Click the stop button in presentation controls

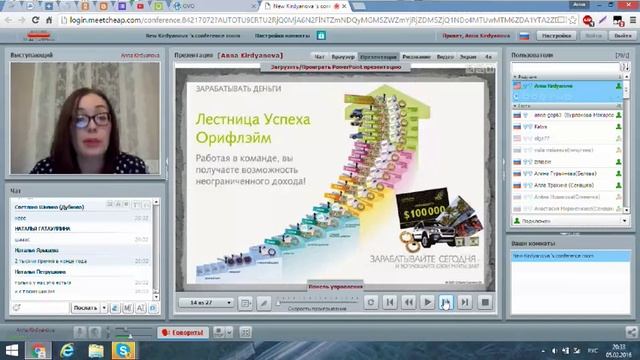click(x=485, y=302)
